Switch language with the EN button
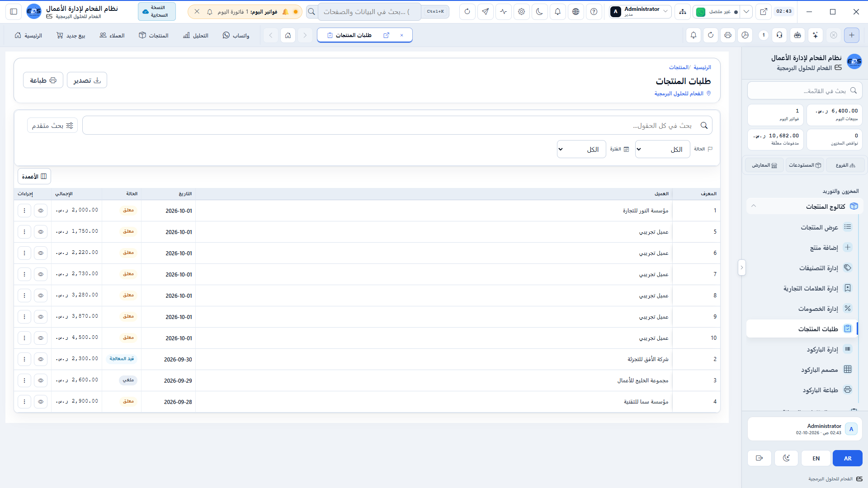The width and height of the screenshot is (868, 488). (x=816, y=458)
